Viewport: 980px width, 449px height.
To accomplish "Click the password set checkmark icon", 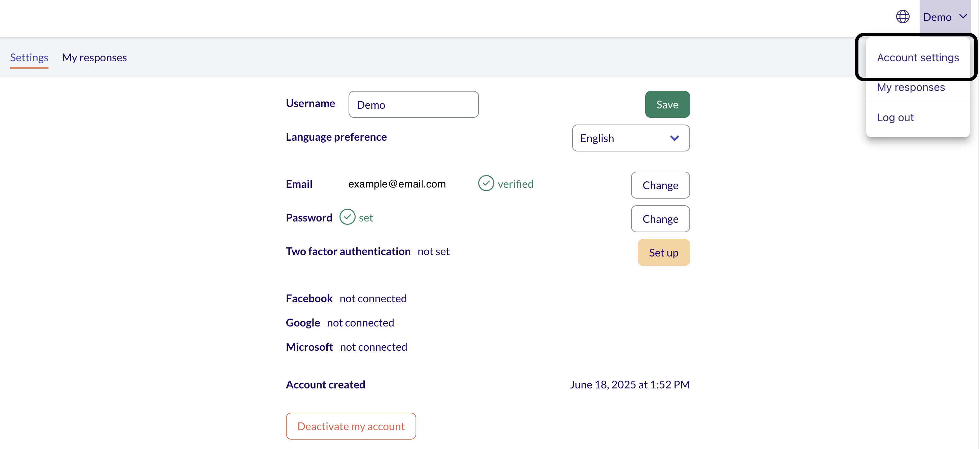I will click(x=347, y=217).
